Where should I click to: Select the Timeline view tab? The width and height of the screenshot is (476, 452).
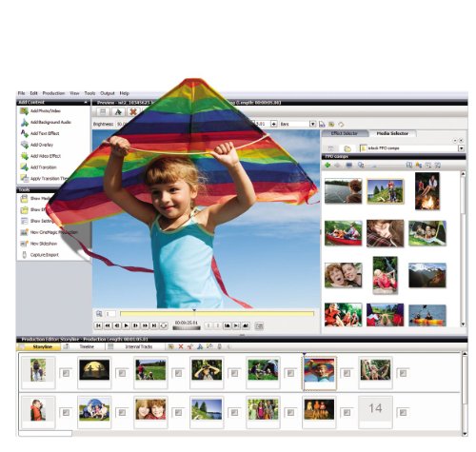pos(83,347)
